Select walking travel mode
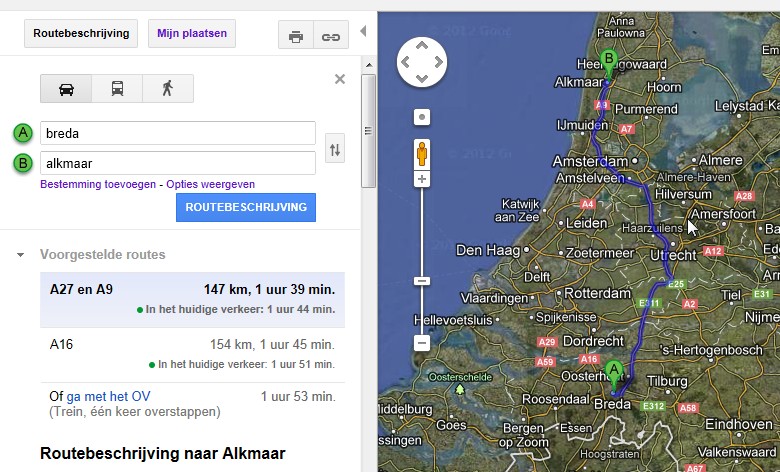 (167, 89)
